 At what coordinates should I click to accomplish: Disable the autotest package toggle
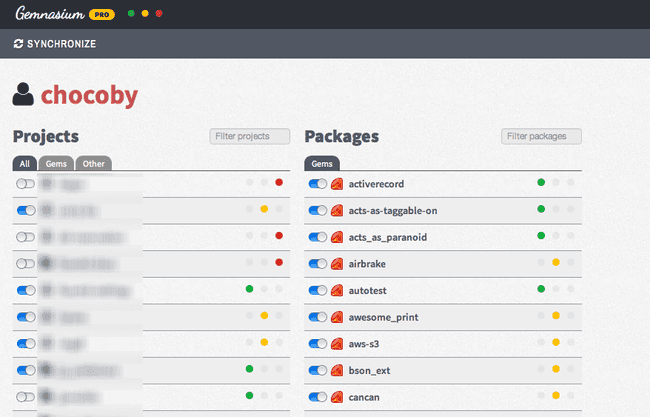coord(318,290)
